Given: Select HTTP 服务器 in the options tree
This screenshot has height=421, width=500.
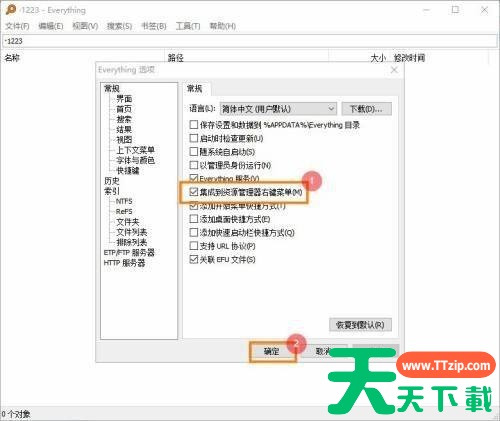Looking at the screenshot, I should (x=124, y=263).
